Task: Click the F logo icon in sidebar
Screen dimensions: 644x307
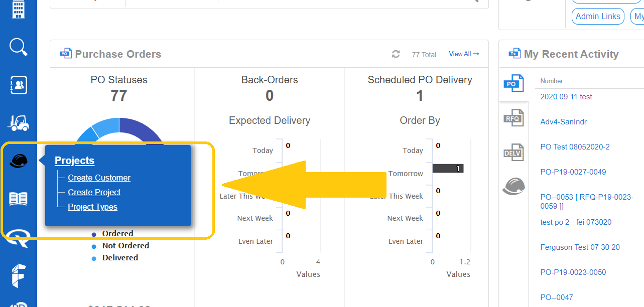Action: tap(19, 275)
